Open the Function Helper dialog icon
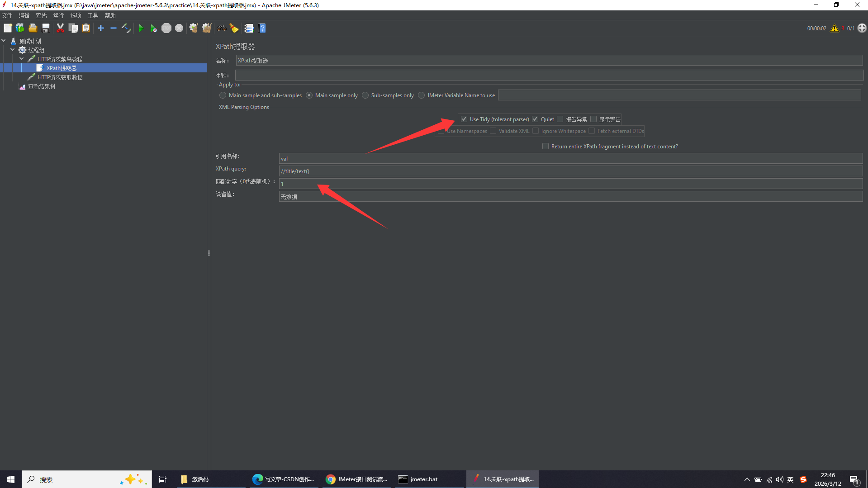Image resolution: width=868 pixels, height=488 pixels. point(249,28)
